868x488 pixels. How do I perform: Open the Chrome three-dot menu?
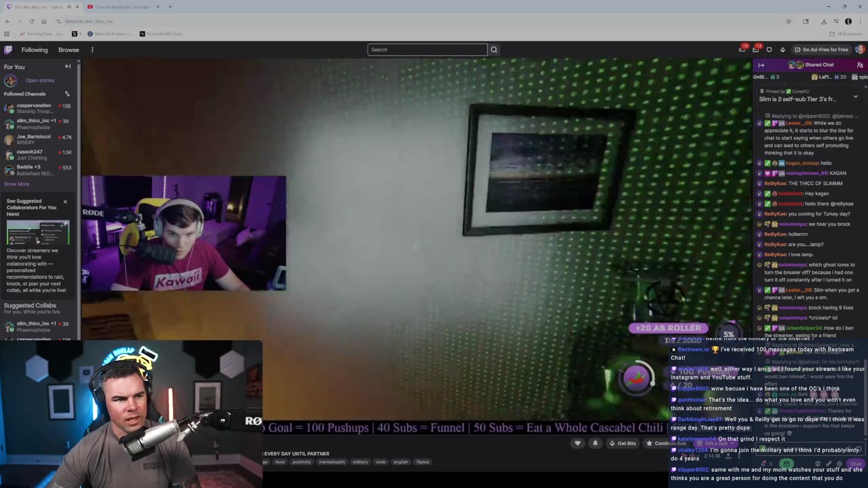pyautogui.click(x=860, y=22)
